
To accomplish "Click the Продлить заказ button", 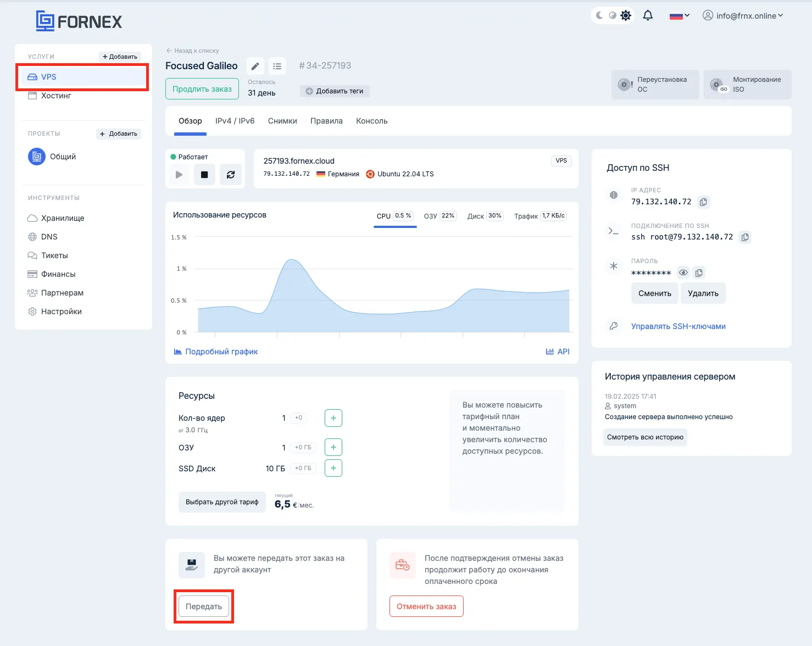I will click(202, 89).
